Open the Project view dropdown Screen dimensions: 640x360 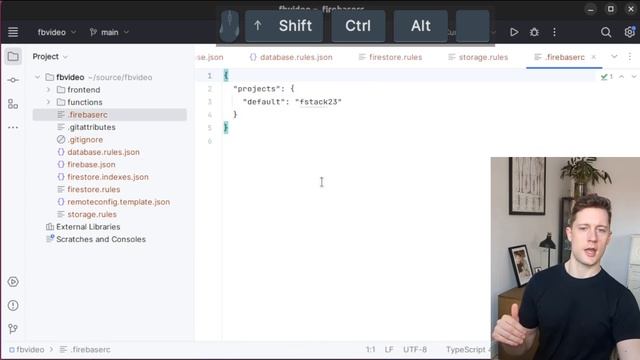[50, 56]
